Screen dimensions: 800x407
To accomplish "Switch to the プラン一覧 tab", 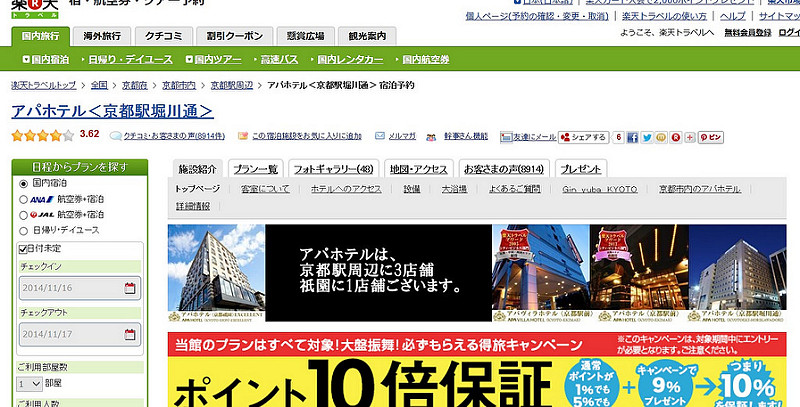I will pos(256,169).
